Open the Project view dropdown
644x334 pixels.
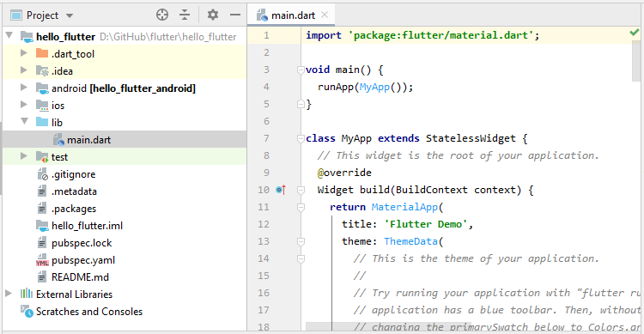pos(70,15)
